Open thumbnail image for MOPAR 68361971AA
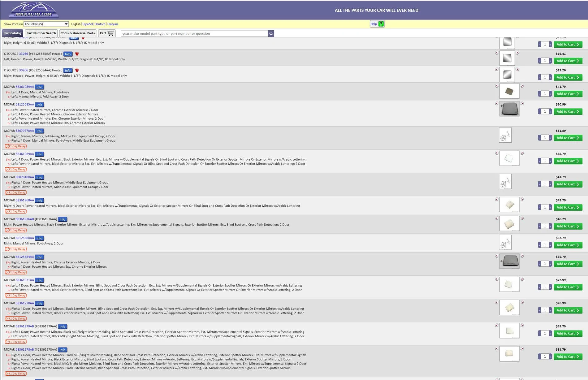The width and height of the screenshot is (588, 380). (509, 285)
